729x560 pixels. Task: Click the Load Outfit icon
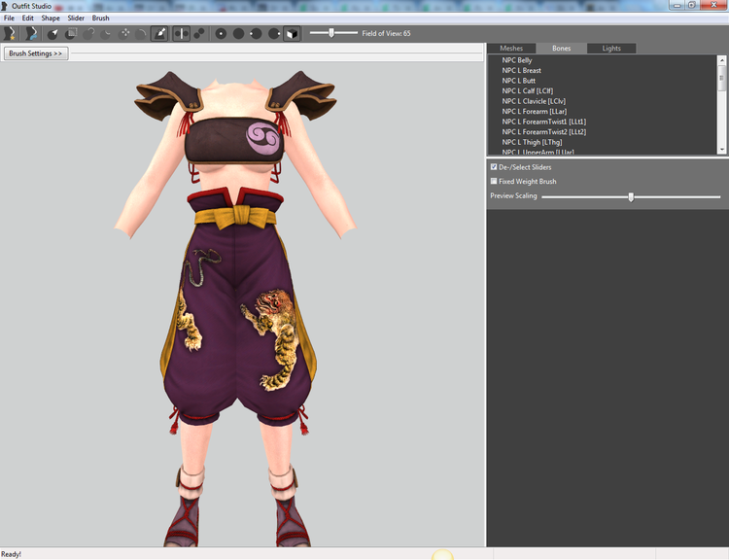coord(31,33)
